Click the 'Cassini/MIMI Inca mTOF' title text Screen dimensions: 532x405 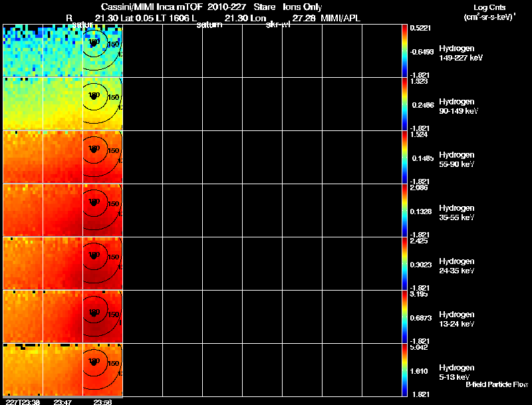152,7
